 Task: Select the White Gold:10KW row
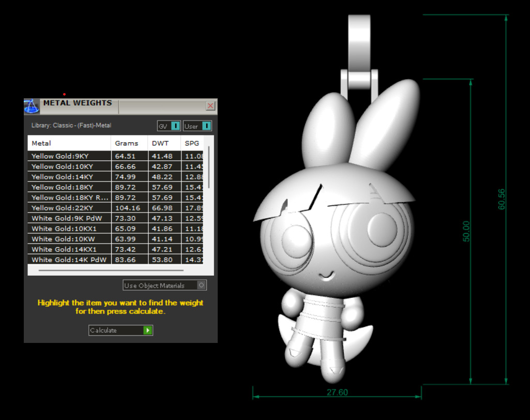point(115,239)
